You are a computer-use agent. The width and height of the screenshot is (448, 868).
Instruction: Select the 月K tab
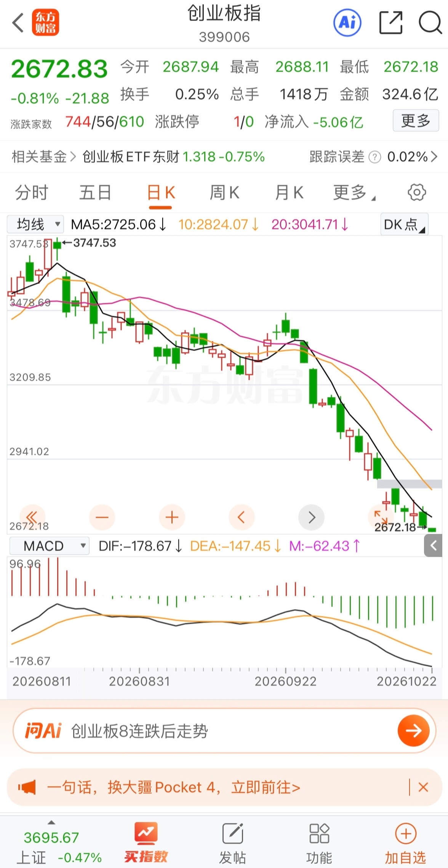tap(289, 193)
